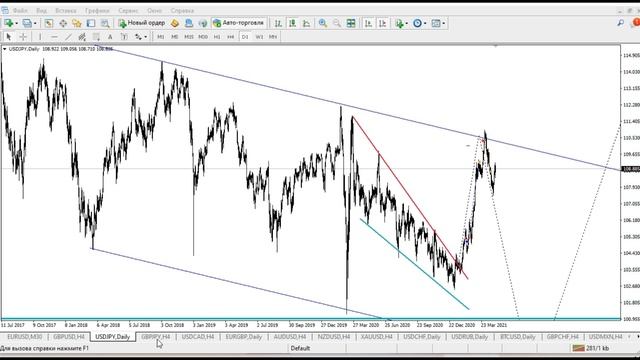This screenshot has width=640, height=360.
Task: Switch to M30 timeframe
Action: pos(203,37)
